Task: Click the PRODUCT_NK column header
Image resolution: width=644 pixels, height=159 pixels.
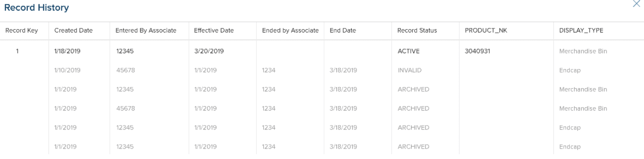Action: pos(486,31)
